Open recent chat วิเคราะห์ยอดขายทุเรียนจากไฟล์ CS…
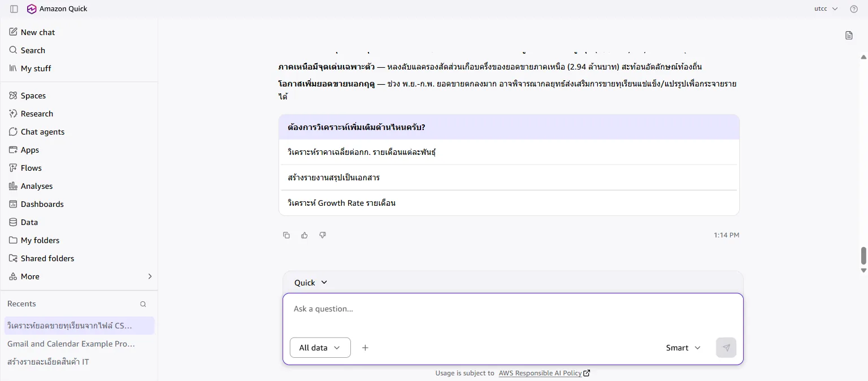The image size is (868, 381). click(x=79, y=326)
